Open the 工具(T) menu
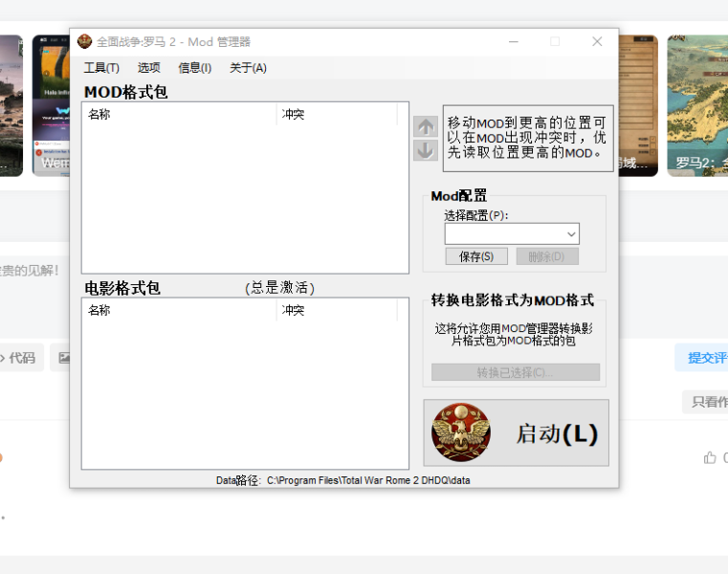 point(101,68)
